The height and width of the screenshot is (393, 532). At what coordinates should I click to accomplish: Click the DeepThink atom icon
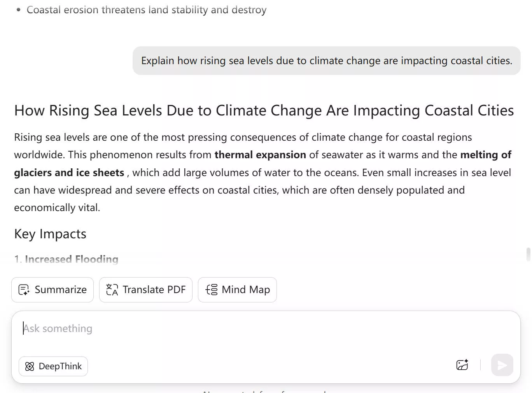(30, 367)
